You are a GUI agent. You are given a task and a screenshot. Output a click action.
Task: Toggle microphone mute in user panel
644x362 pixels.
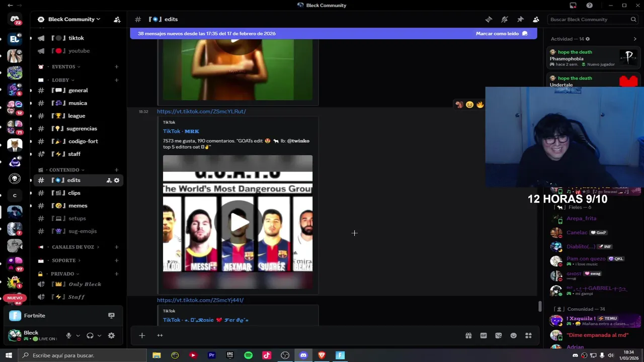coord(69,335)
